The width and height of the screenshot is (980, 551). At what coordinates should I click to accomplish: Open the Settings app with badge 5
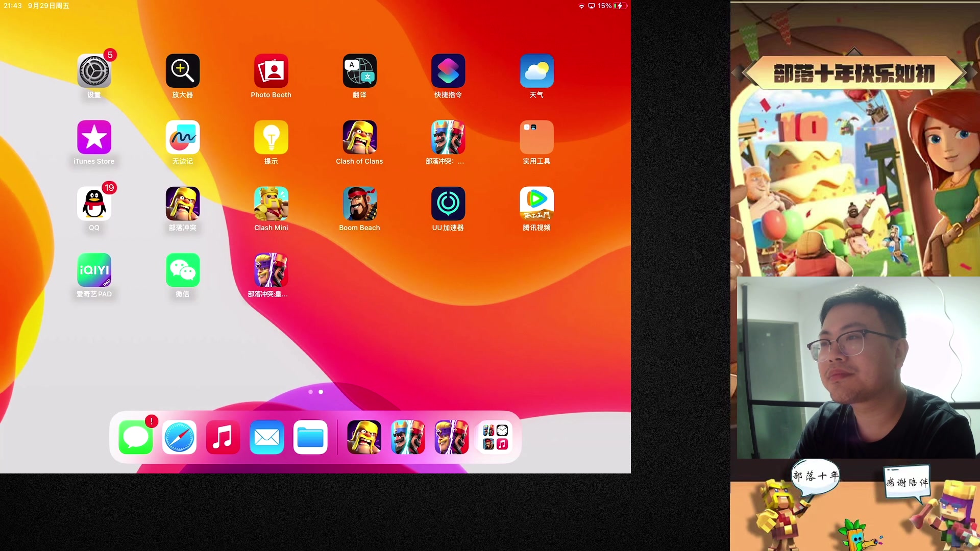pyautogui.click(x=94, y=70)
